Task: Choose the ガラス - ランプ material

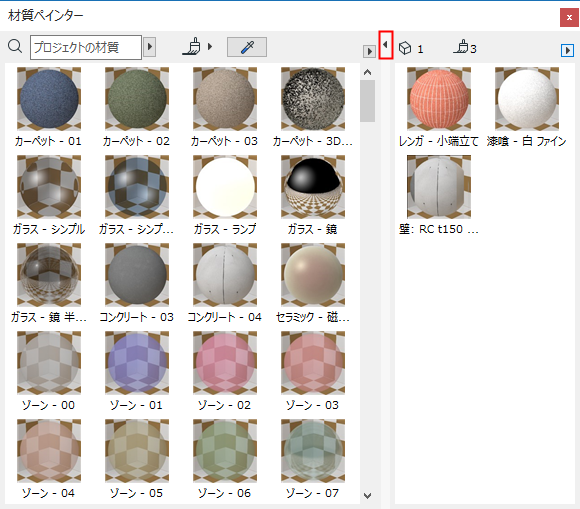Action: pos(225,187)
